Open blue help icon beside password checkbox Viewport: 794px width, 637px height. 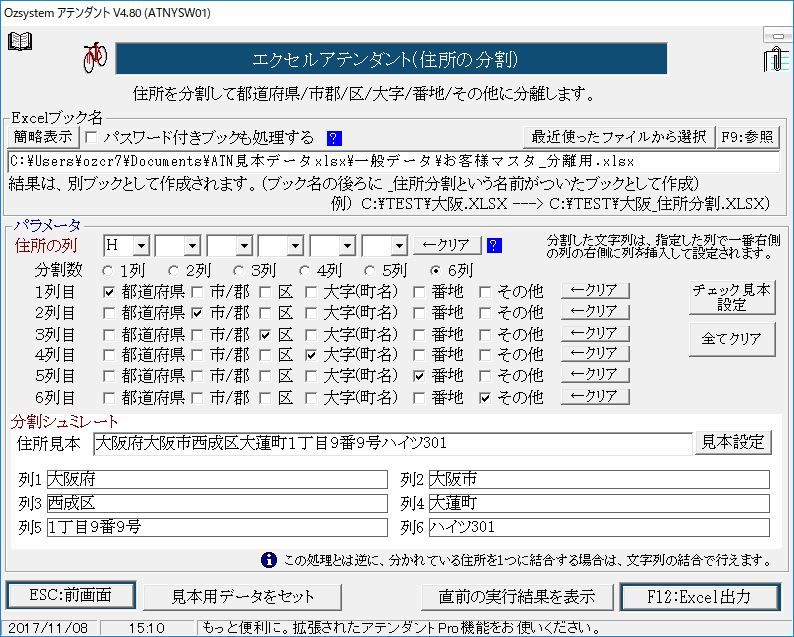pos(334,138)
